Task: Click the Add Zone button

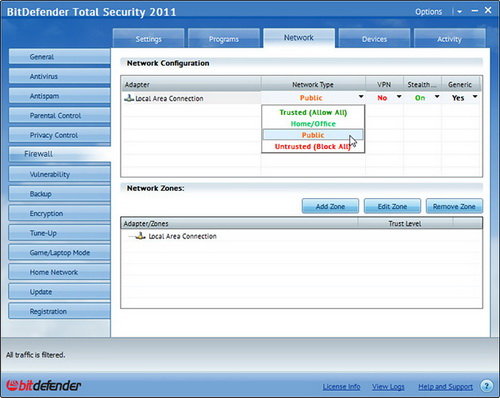Action: click(330, 206)
